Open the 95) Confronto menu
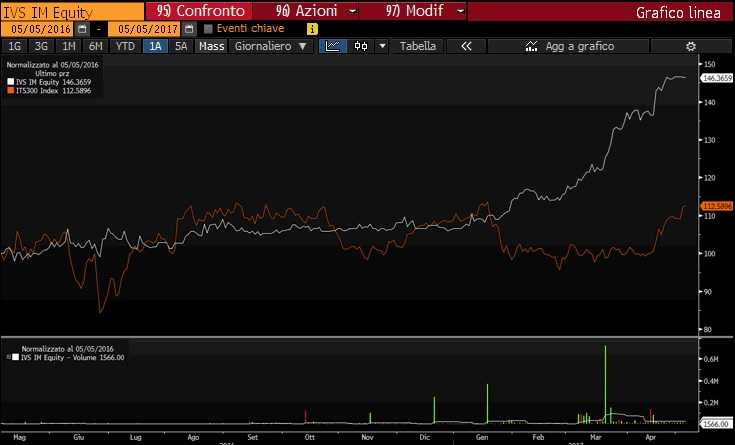 pos(199,11)
